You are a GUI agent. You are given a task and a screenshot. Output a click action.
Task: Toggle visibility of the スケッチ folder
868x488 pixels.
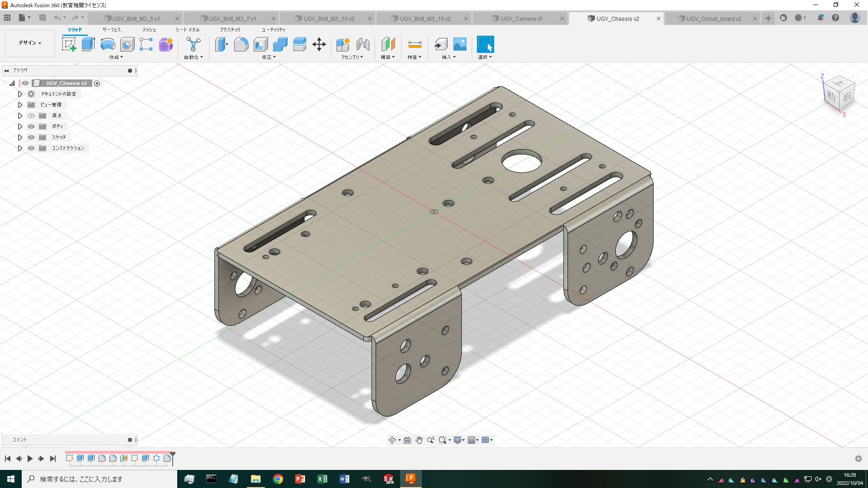(31, 137)
